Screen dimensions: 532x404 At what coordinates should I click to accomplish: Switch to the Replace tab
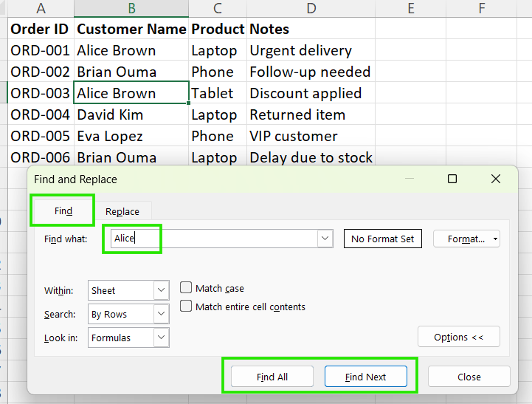122,211
